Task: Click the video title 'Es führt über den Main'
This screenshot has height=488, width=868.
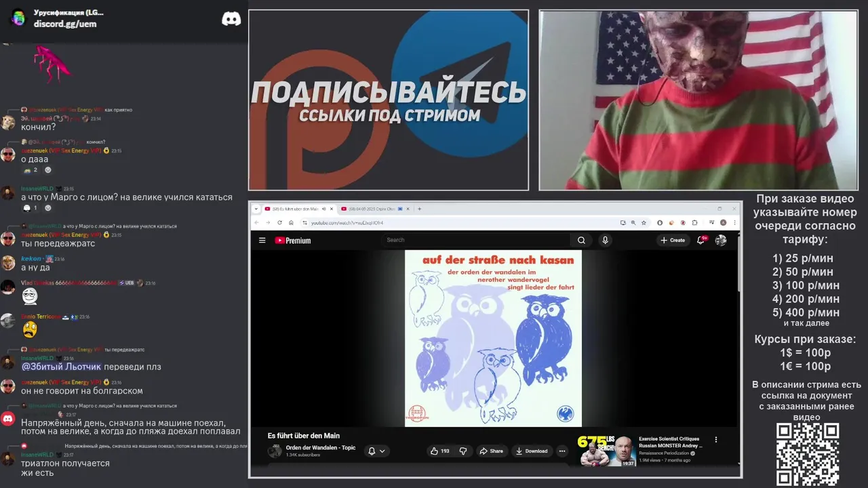Action: [x=303, y=436]
